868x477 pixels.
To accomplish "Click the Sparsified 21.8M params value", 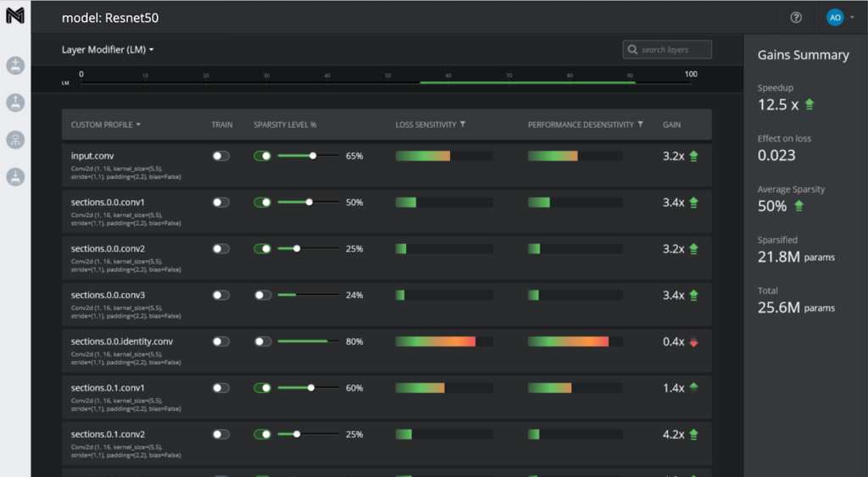I will [x=796, y=257].
